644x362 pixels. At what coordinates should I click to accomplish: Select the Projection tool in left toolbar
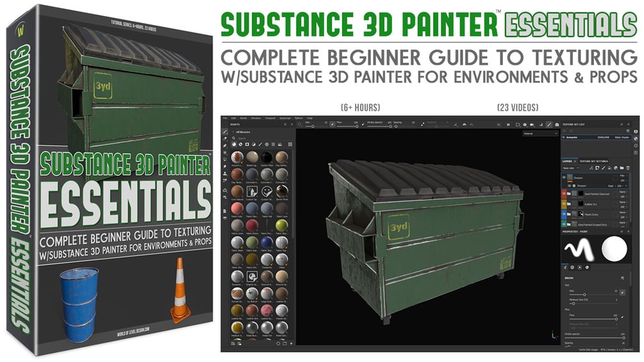[225, 145]
